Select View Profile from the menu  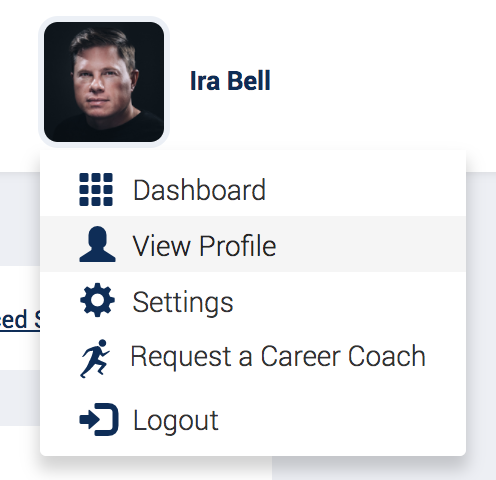point(253,244)
